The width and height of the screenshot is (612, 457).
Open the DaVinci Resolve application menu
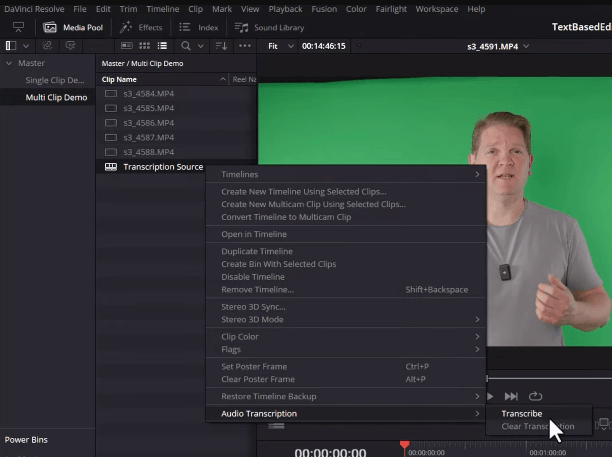coord(34,9)
